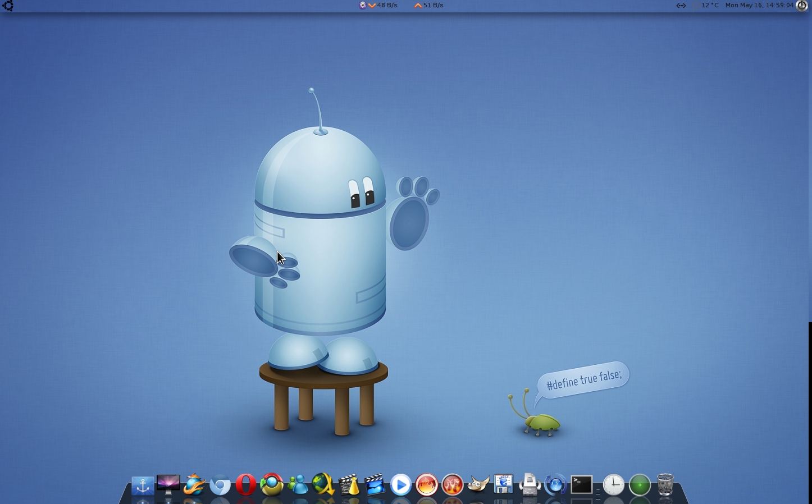
Task: Click the power button in the top-right corner
Action: pos(802,6)
